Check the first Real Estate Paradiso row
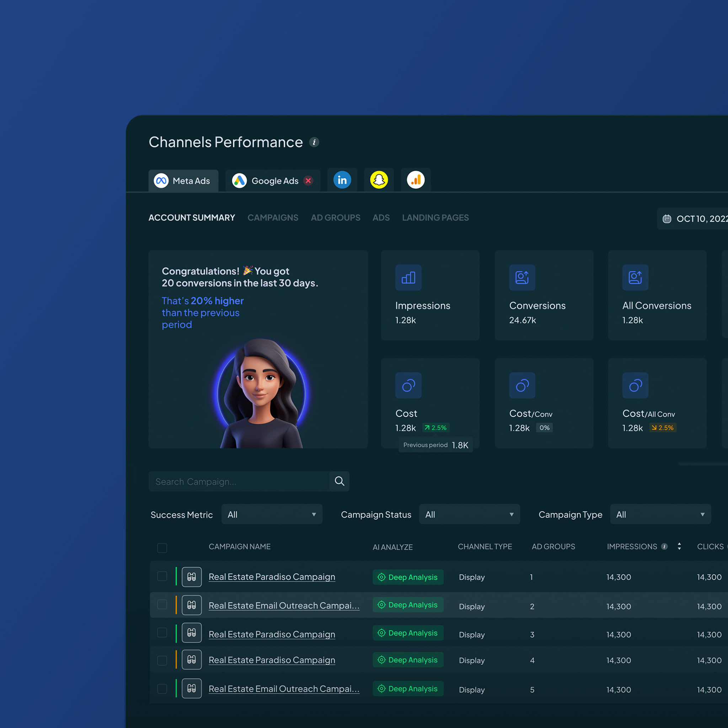The height and width of the screenshot is (728, 728). coord(162,576)
